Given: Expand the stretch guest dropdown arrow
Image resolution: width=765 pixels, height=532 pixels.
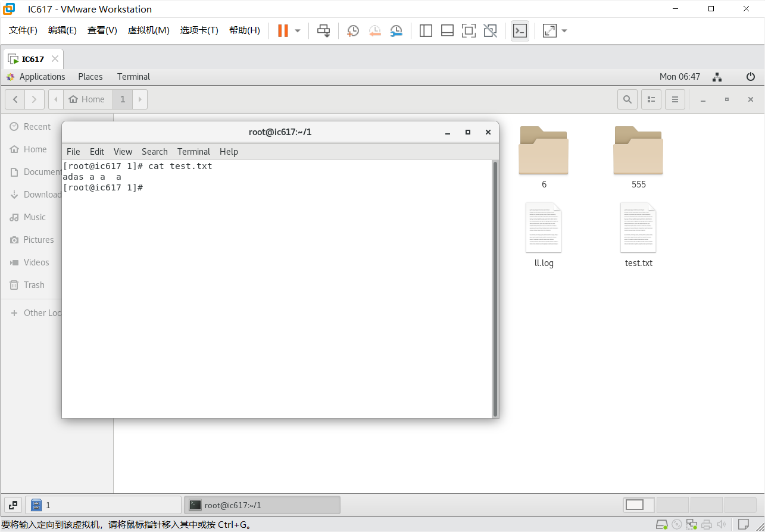Looking at the screenshot, I should coord(564,30).
